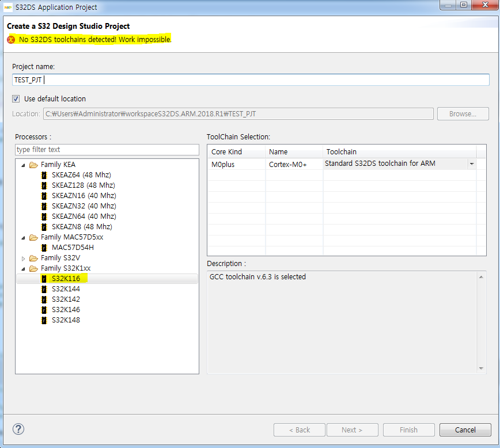Click the Description scrollbar up arrow
This screenshot has height=448, width=500.
point(481,277)
